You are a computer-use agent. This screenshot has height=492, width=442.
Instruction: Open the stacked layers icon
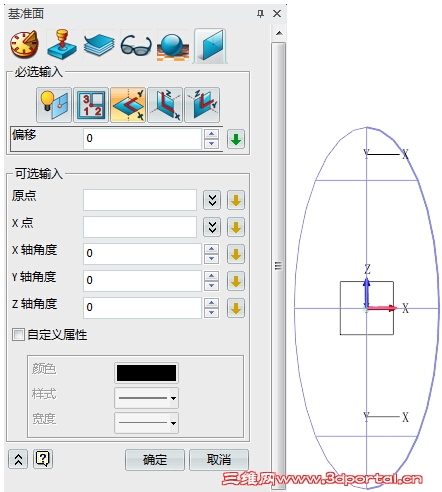[99, 45]
